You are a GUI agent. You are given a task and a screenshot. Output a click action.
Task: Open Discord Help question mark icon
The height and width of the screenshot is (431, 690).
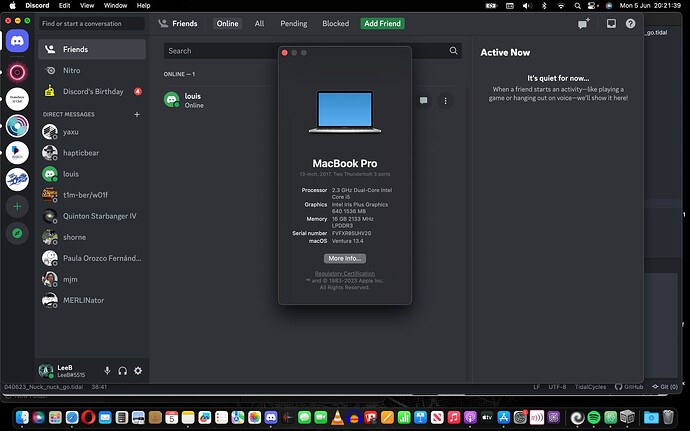630,23
